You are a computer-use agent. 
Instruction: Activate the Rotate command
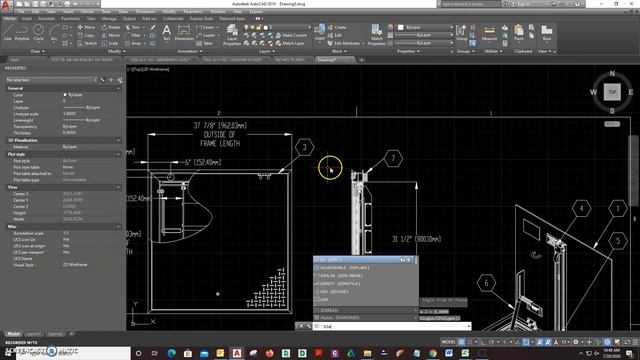[x=111, y=27]
